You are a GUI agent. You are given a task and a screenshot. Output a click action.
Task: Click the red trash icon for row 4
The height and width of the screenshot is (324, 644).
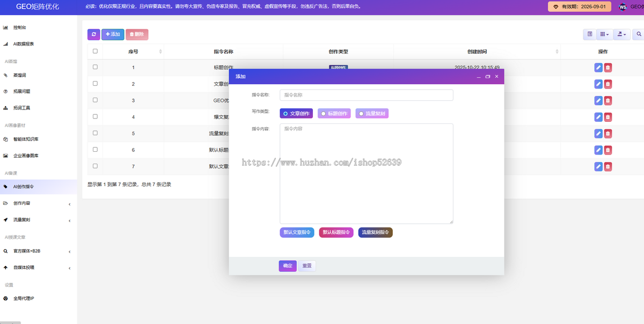coord(608,117)
